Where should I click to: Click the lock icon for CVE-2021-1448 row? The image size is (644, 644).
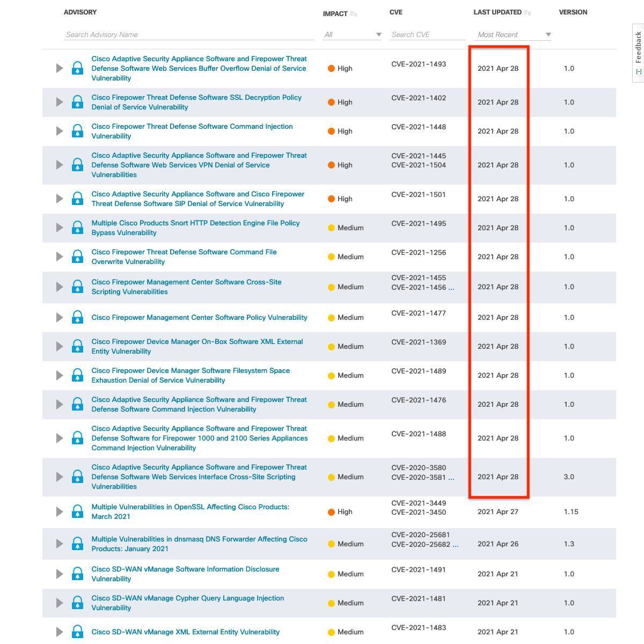tap(77, 131)
